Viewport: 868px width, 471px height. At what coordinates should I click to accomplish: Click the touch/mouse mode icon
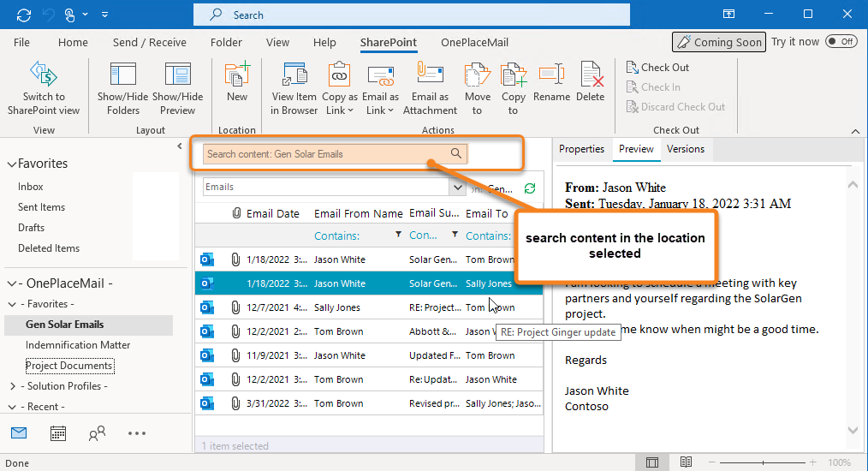pos(69,15)
